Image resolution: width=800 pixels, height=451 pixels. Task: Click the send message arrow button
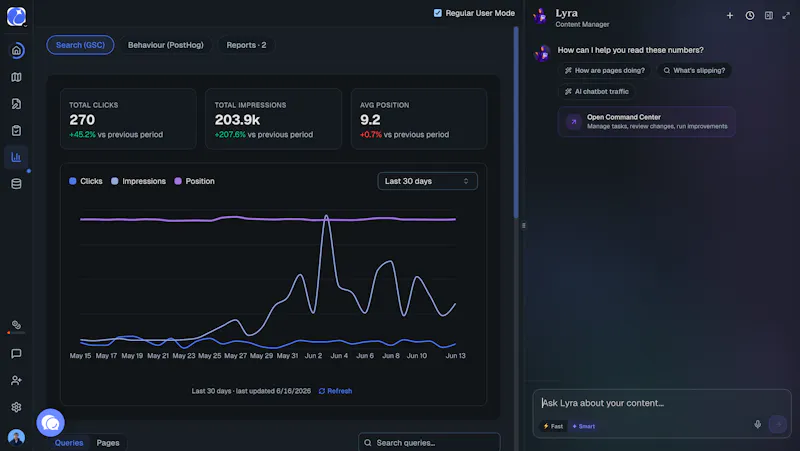tap(778, 424)
